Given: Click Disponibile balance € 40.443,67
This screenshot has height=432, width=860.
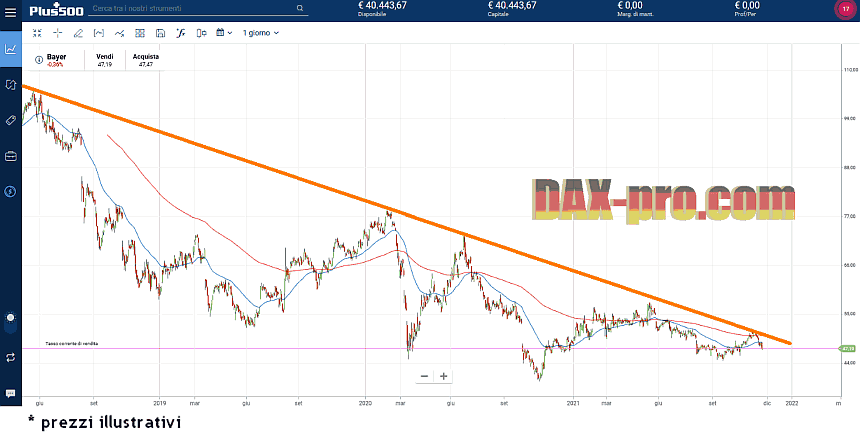Looking at the screenshot, I should tap(382, 5).
